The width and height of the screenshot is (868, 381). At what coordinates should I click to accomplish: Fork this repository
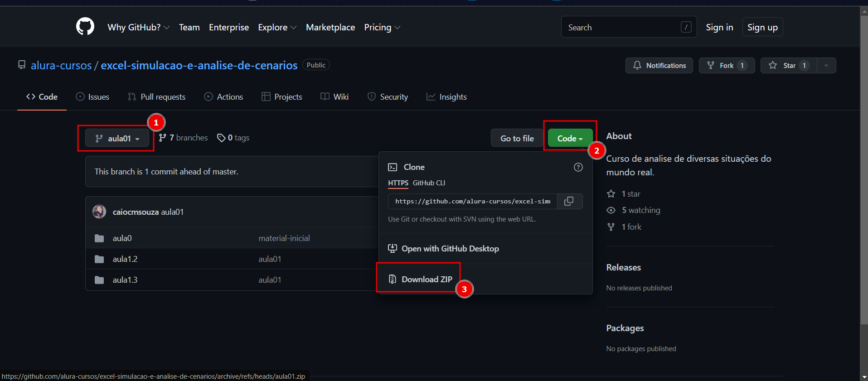[x=727, y=65]
